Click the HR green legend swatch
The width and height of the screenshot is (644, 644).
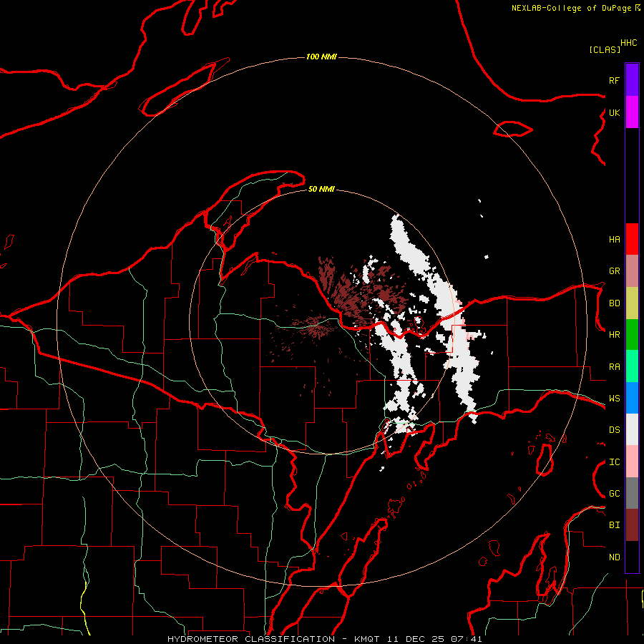click(632, 335)
